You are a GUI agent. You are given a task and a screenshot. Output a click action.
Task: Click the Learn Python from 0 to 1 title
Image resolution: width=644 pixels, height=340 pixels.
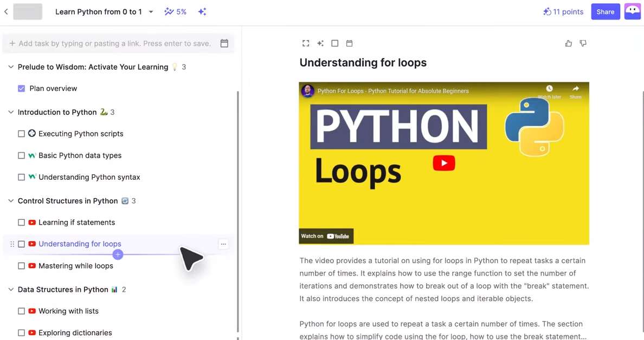tap(99, 12)
